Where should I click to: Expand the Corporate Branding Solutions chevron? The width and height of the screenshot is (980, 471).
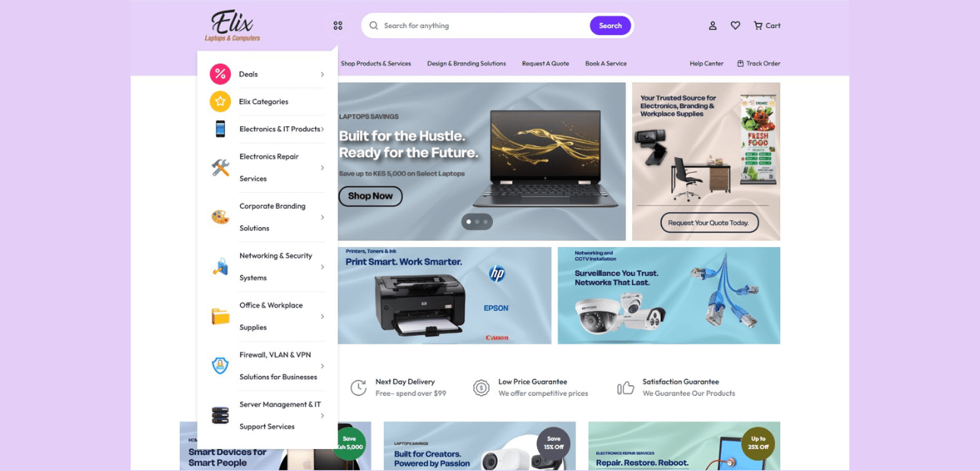pos(321,217)
